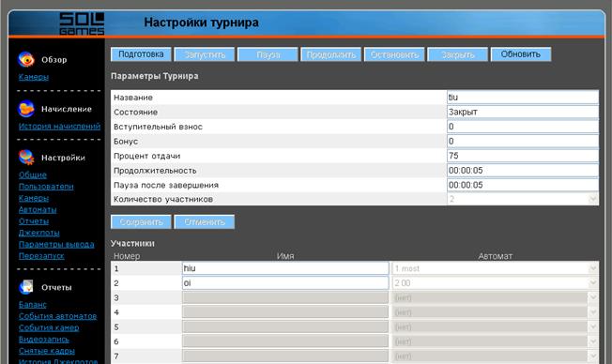Click participant 2 name field oi
612x364 pixels.
coord(285,283)
